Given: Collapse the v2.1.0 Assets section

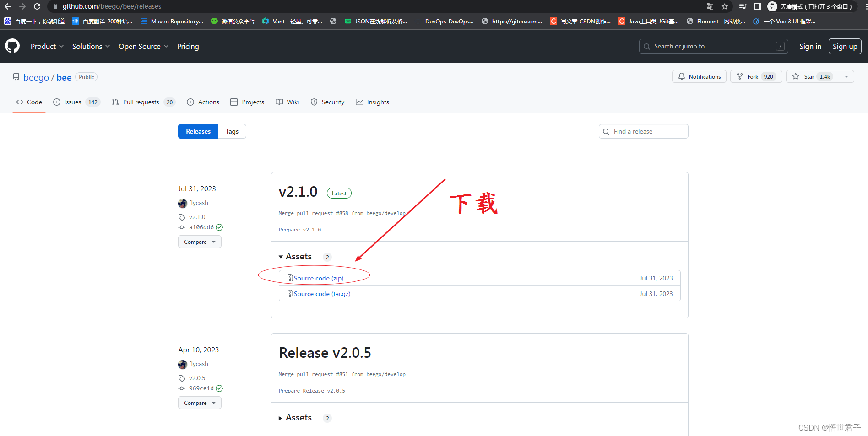Looking at the screenshot, I should pos(295,257).
